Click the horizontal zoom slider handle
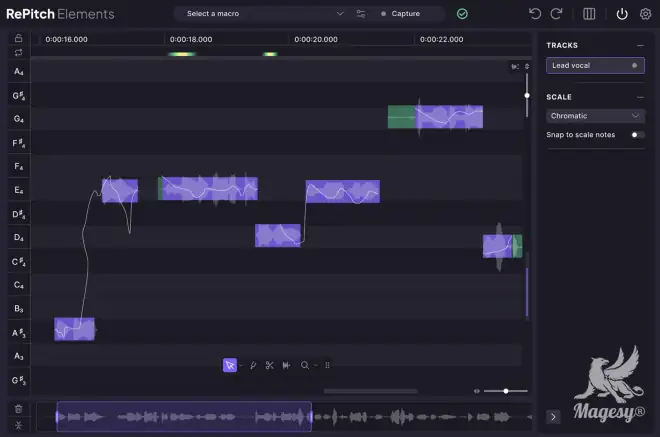 point(506,391)
